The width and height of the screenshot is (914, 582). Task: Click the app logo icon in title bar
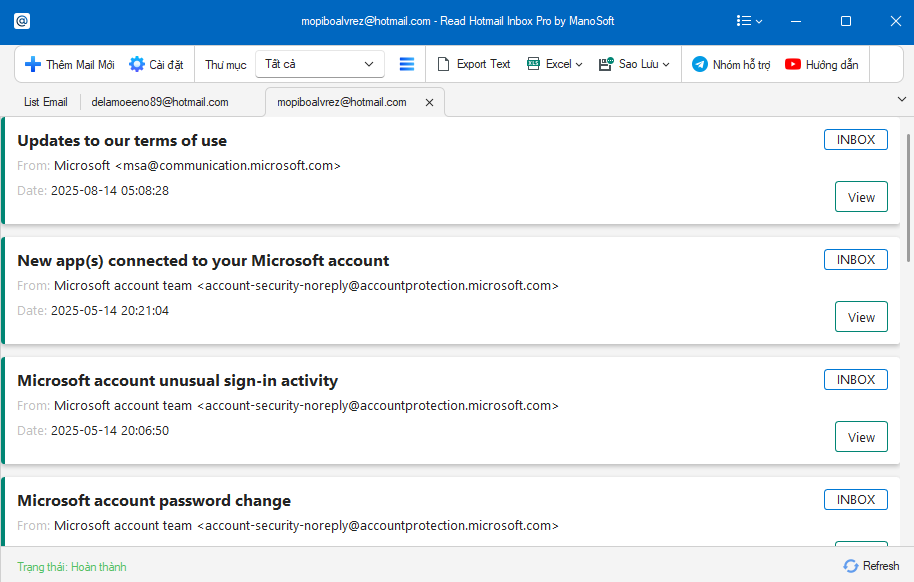pyautogui.click(x=22, y=21)
